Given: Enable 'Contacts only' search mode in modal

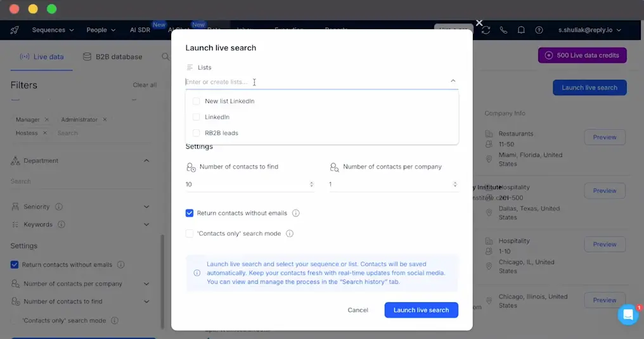Looking at the screenshot, I should 190,234.
